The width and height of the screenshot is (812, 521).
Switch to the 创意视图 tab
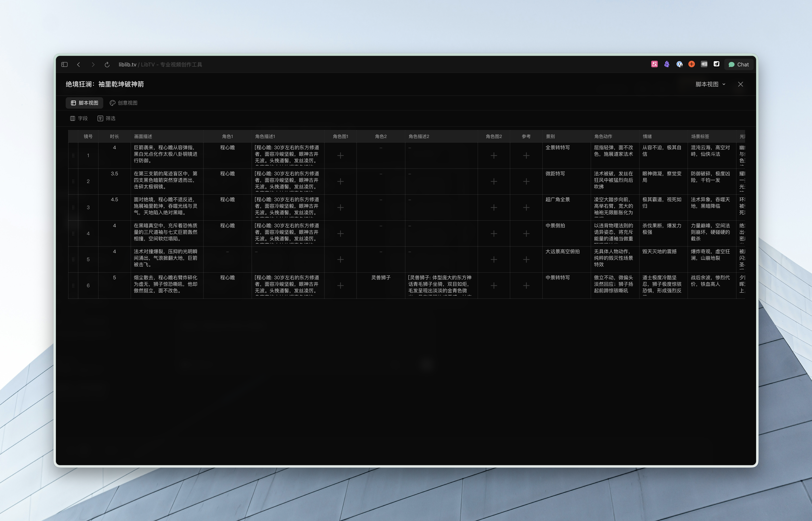click(x=124, y=103)
